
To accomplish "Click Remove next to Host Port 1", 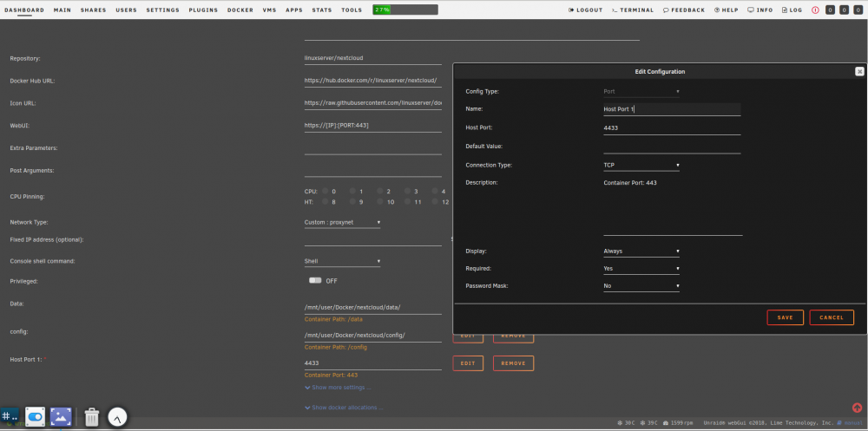I will [513, 363].
